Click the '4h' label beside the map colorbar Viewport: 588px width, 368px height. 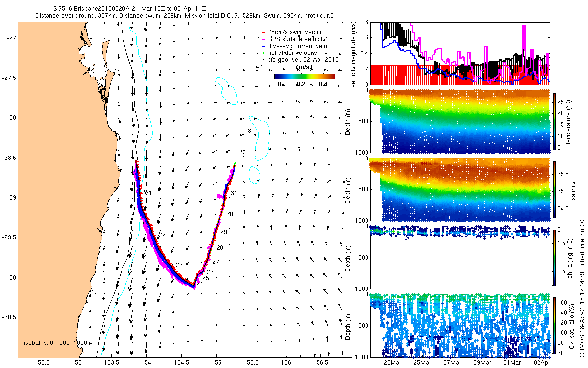coord(259,67)
